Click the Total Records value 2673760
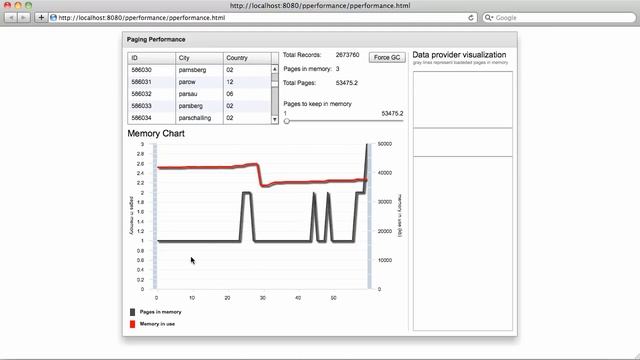 pos(347,55)
